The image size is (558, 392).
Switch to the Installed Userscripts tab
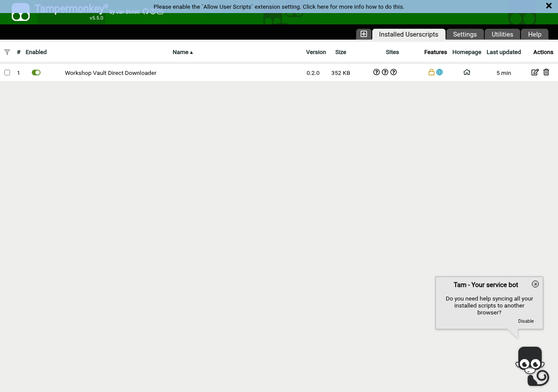point(409,34)
